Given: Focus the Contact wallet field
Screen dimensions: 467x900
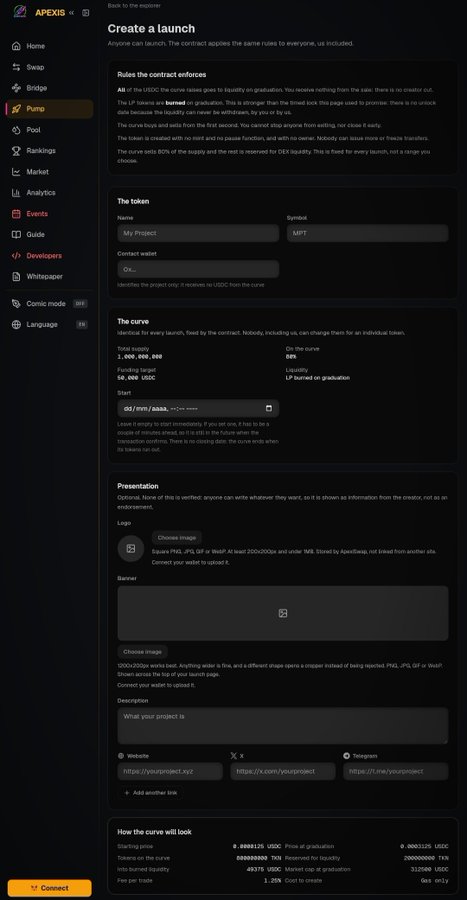Looking at the screenshot, I should [x=198, y=269].
